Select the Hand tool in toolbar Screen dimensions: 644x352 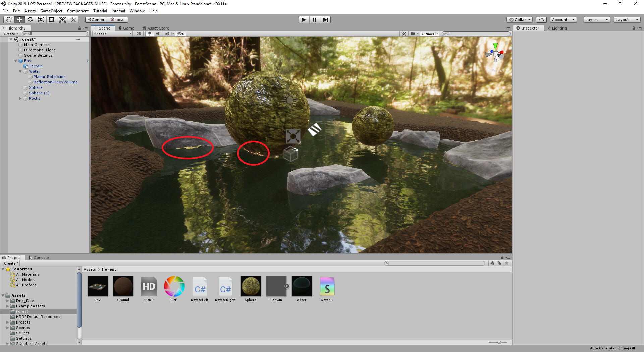coord(9,20)
